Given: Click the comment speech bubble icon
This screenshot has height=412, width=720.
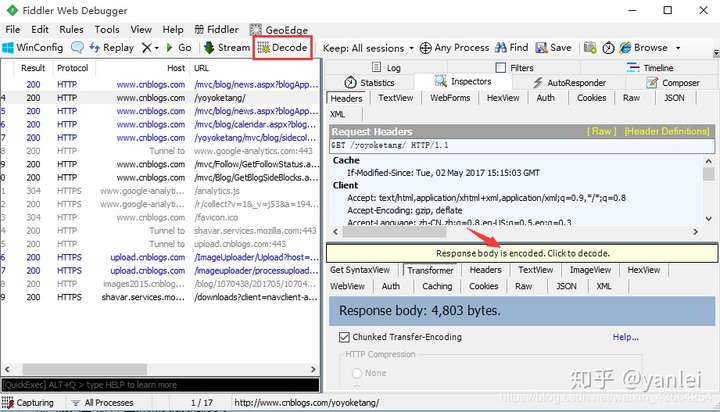Looking at the screenshot, I should pos(78,47).
